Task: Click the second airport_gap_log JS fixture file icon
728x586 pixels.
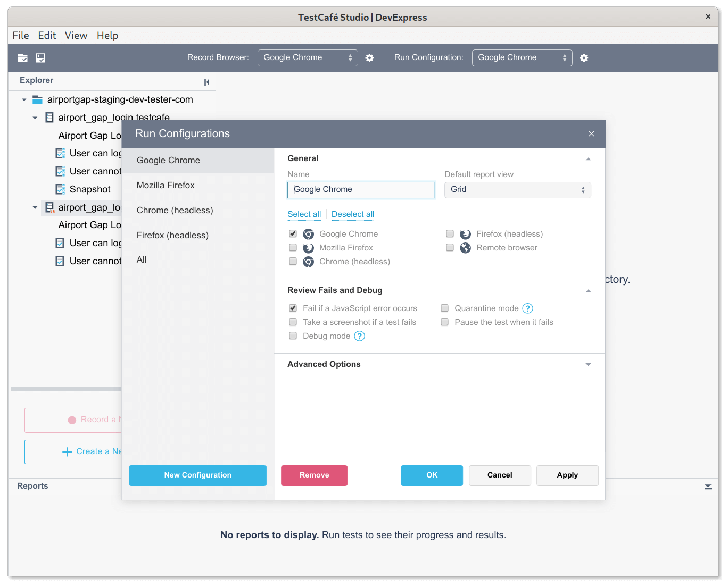Action: pos(49,207)
